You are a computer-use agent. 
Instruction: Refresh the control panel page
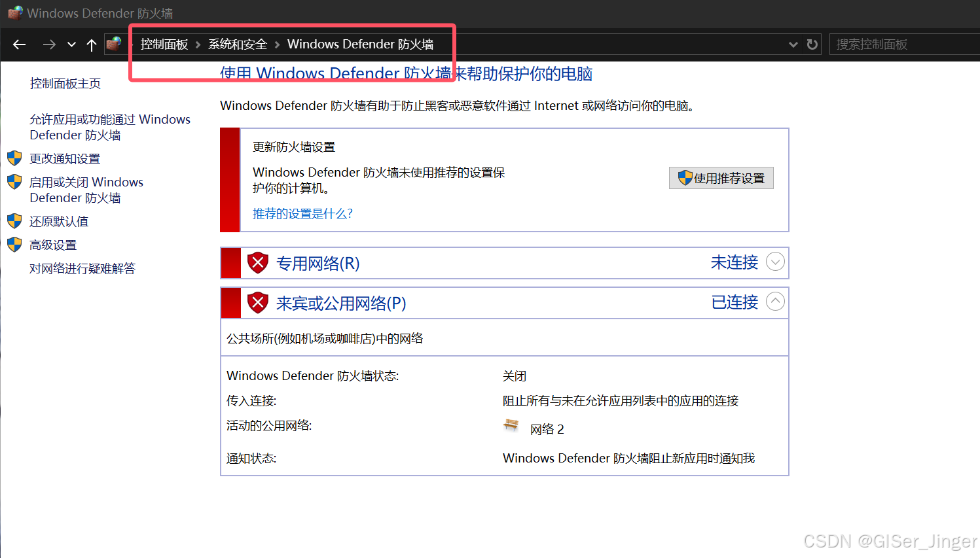[x=812, y=44]
